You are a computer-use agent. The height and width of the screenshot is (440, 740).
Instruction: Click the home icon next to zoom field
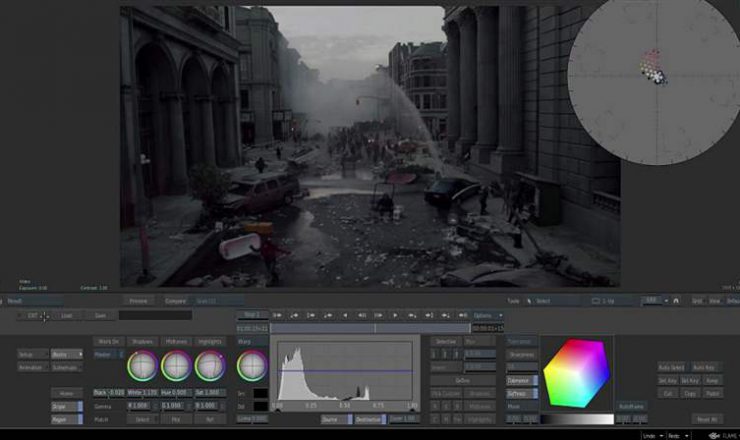pos(676,301)
